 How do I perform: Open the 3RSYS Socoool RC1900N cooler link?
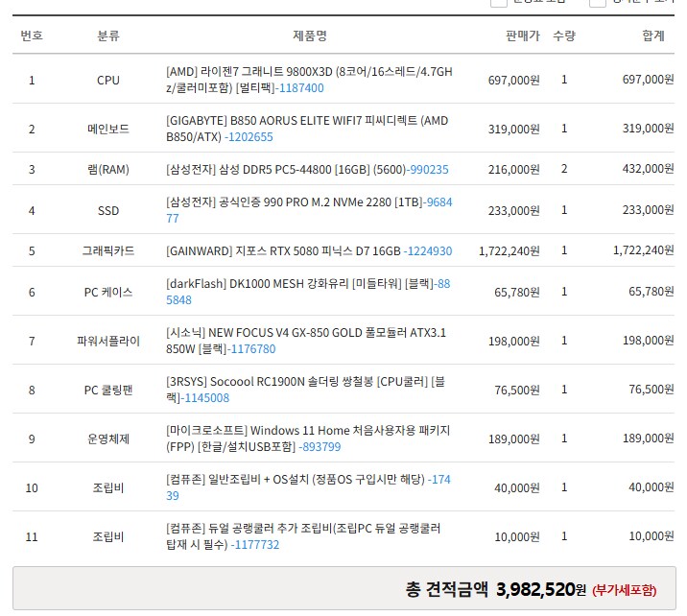point(305,390)
